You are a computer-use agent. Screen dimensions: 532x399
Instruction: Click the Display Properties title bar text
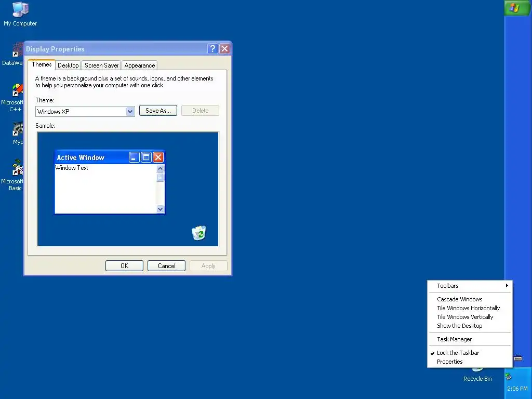click(x=55, y=49)
